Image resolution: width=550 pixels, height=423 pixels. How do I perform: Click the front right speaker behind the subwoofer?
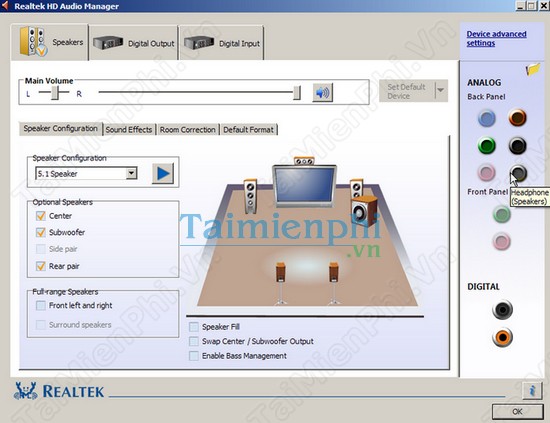(356, 188)
